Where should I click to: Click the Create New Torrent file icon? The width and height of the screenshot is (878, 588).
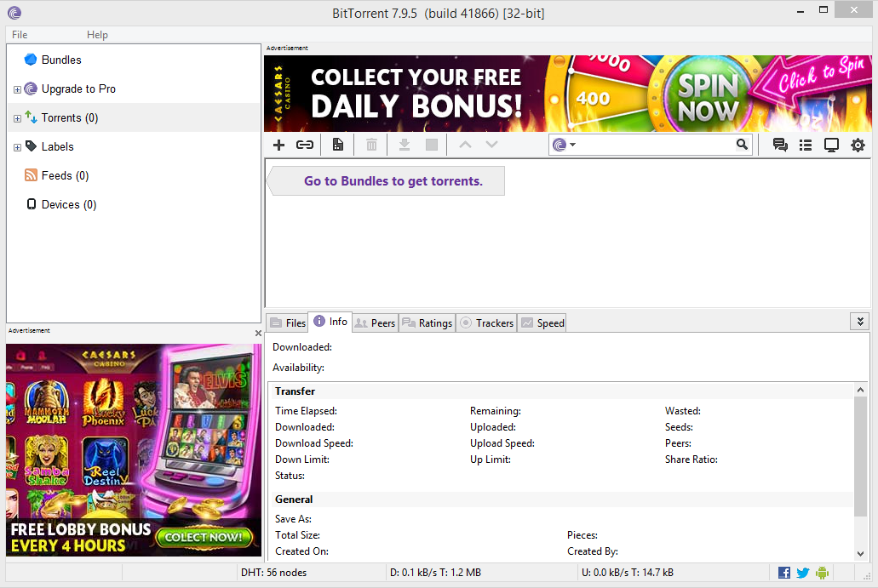(337, 145)
